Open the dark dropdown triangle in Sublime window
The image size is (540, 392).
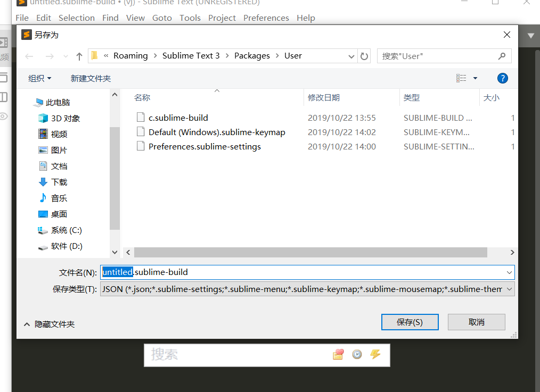tap(531, 36)
